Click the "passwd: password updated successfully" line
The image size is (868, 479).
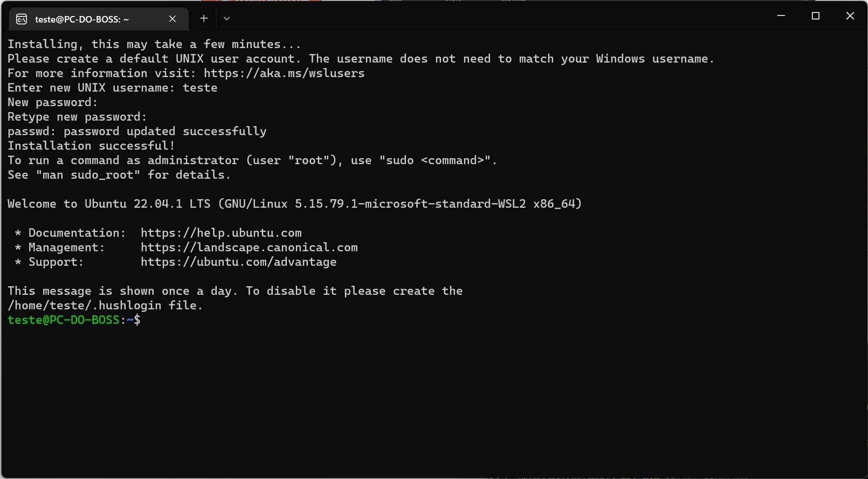tap(137, 131)
